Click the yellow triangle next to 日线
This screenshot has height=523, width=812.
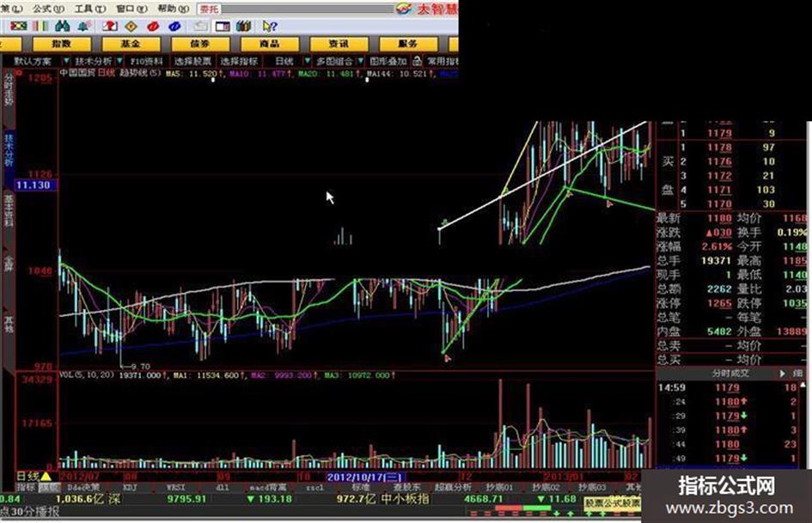[46, 476]
